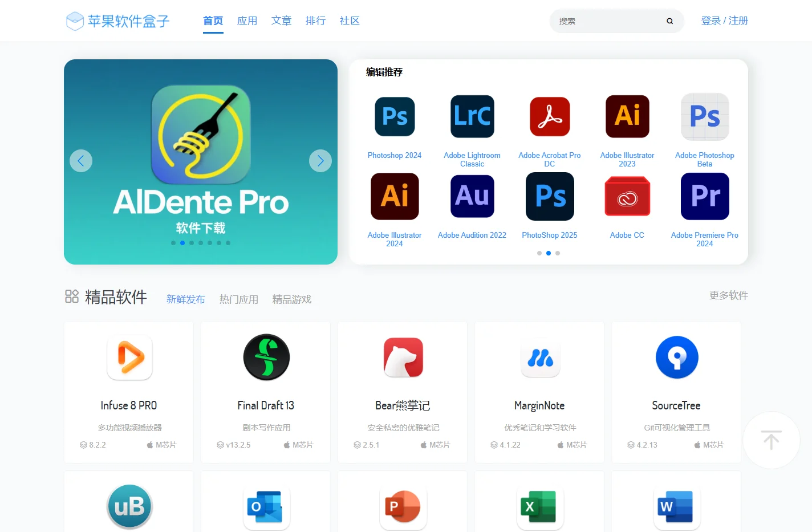Open the Microsoft Word app icon

677,506
